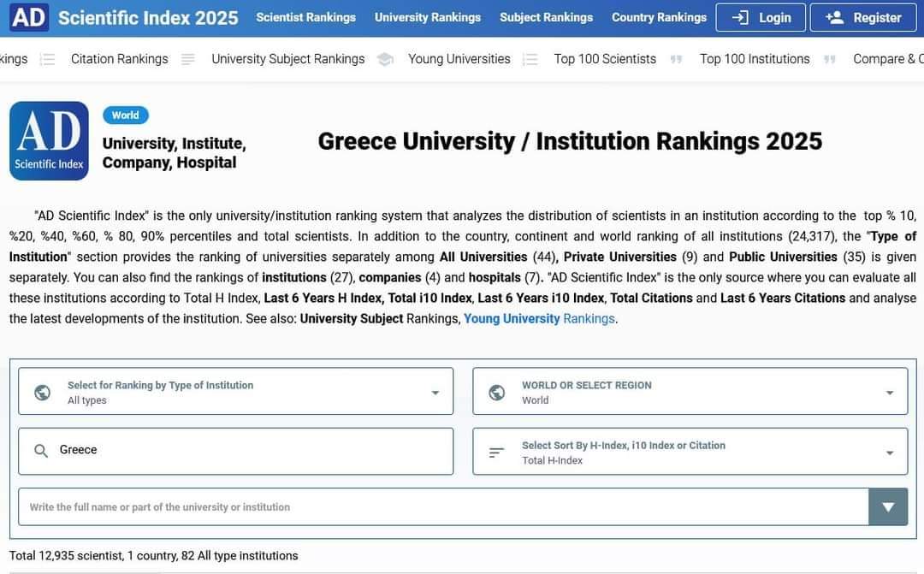This screenshot has height=574, width=924.
Task: Open Scientist Rankings menu
Action: click(x=305, y=18)
